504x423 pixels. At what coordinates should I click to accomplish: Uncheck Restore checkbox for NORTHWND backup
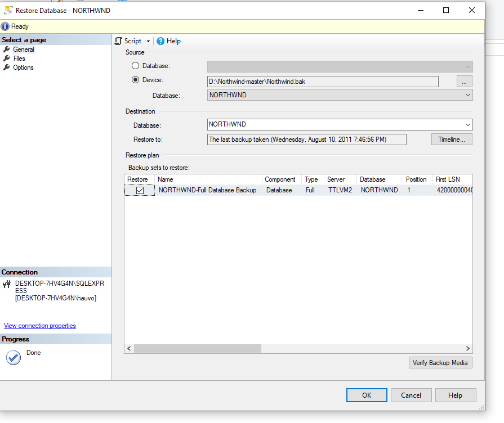(140, 191)
